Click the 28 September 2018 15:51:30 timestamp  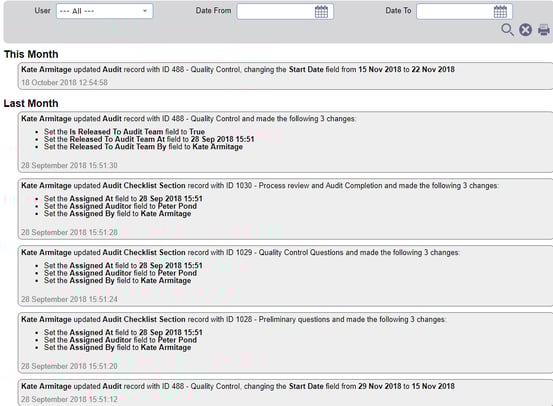pyautogui.click(x=69, y=165)
